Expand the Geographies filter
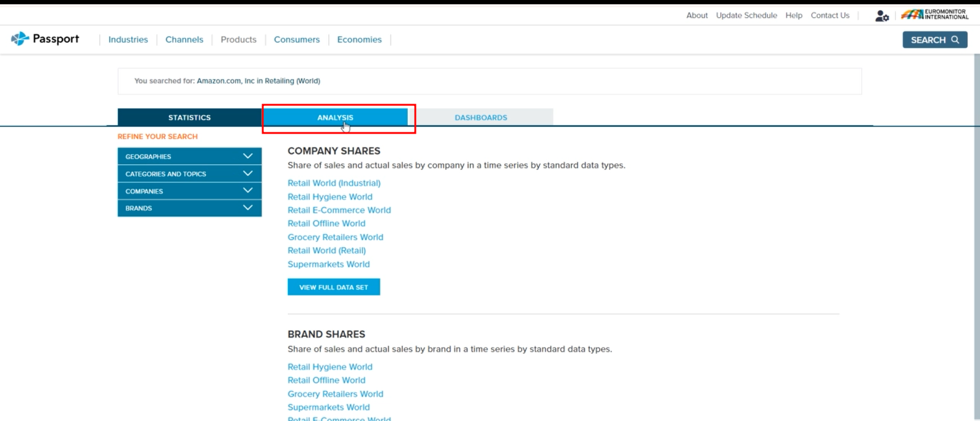Screen dimensions: 980x421 (x=189, y=156)
